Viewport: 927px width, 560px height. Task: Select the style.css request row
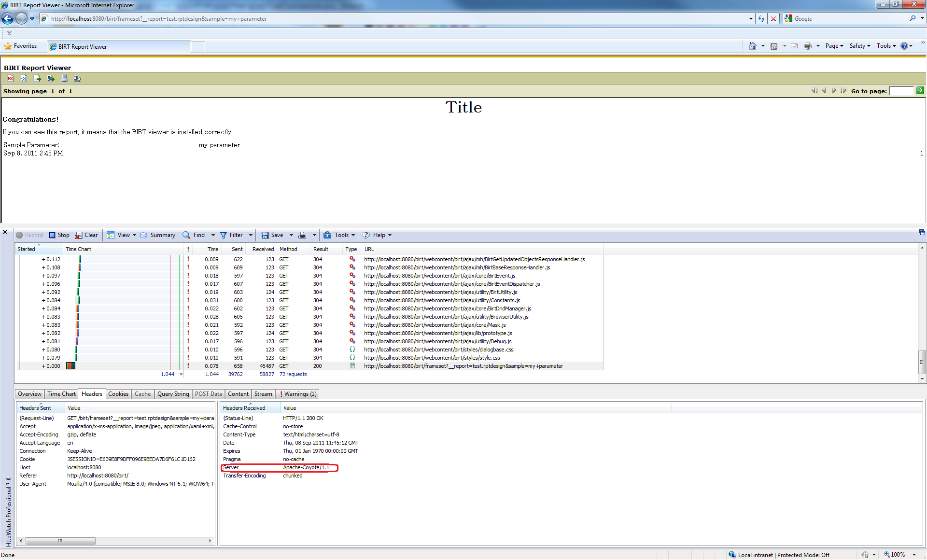click(310, 358)
